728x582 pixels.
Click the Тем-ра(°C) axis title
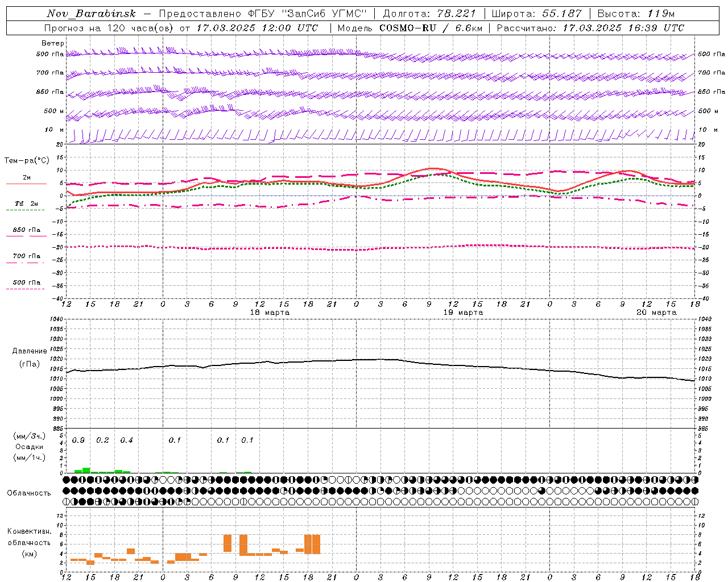(26, 161)
